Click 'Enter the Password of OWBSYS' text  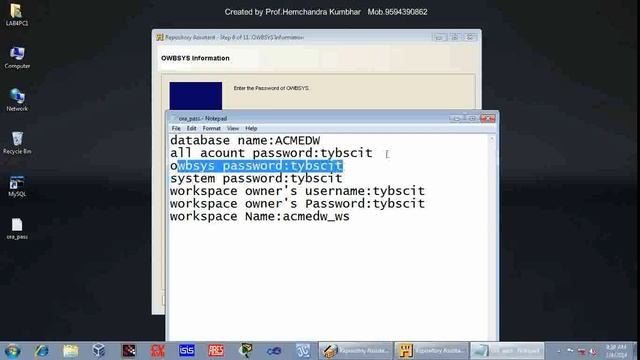(271, 88)
